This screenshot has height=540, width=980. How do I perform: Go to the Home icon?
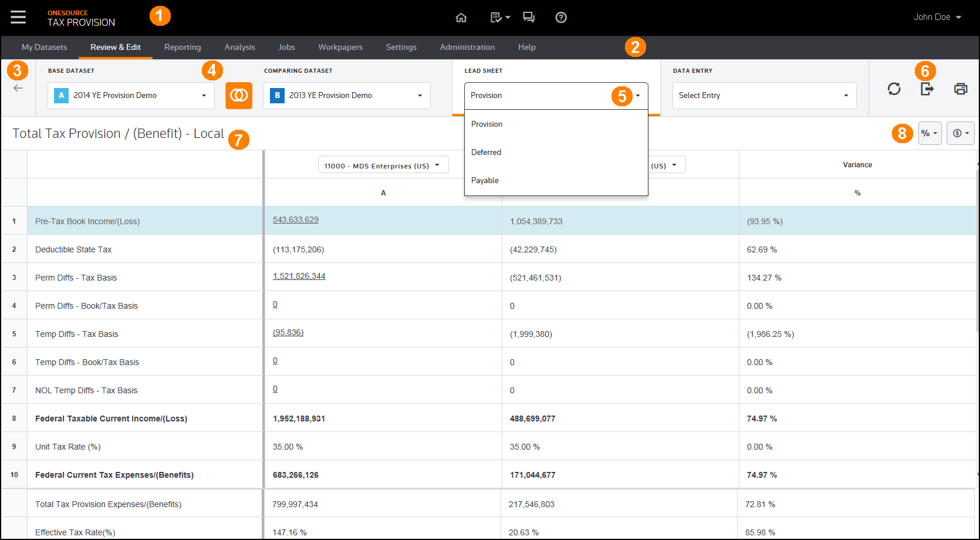click(461, 18)
